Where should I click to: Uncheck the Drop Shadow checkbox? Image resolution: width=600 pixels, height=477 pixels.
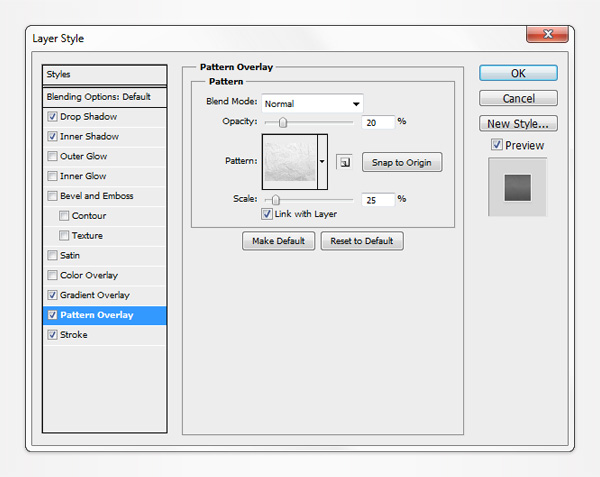[x=53, y=116]
